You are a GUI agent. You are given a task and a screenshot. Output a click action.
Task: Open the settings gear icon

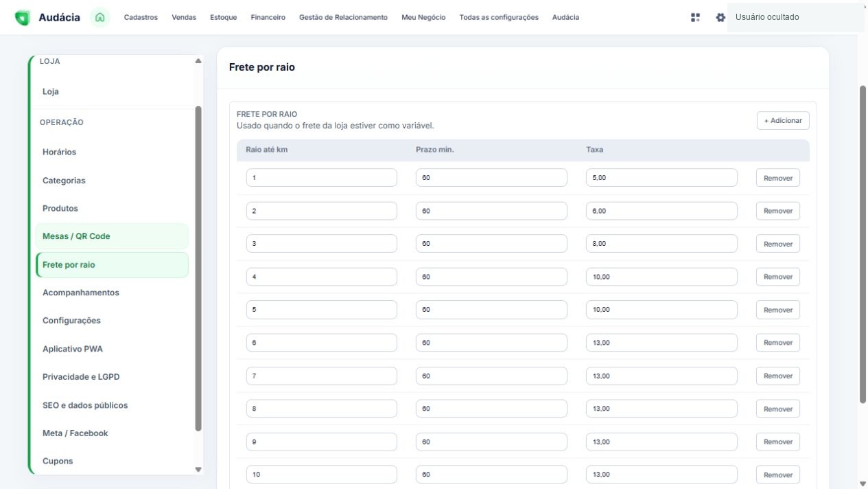click(720, 18)
